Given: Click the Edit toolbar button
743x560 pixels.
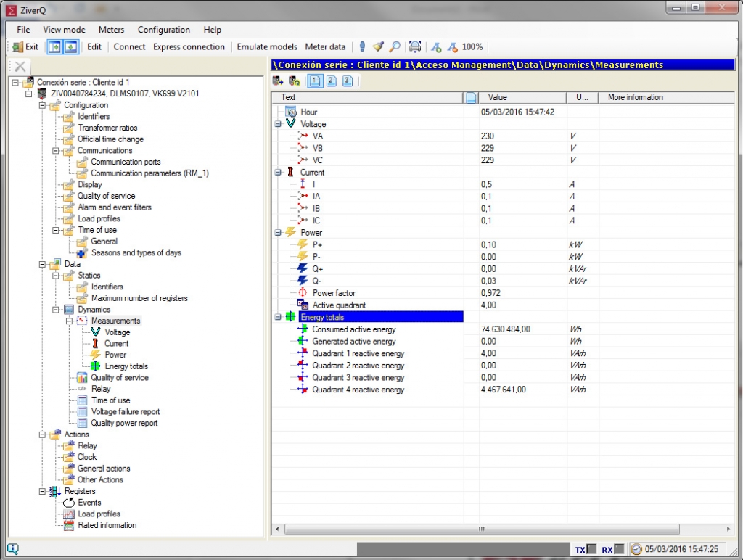Looking at the screenshot, I should point(94,46).
